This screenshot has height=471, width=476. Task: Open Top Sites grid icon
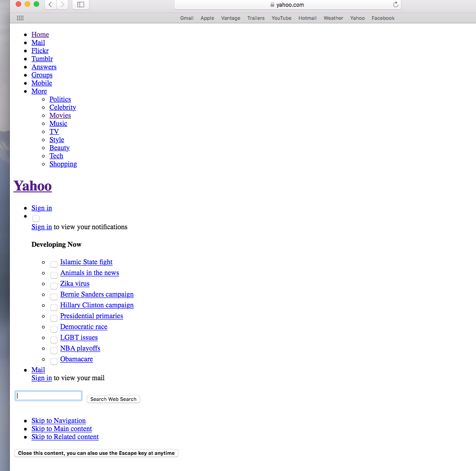coord(20,18)
